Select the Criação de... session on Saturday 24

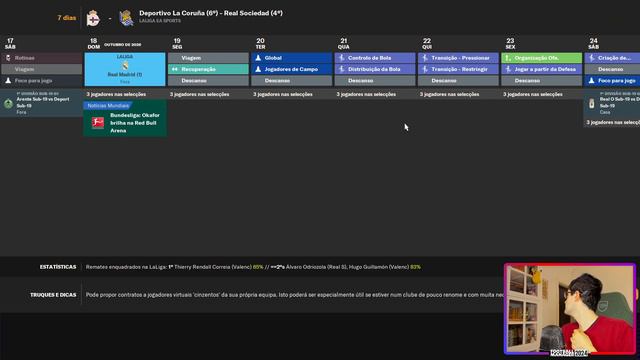pyautogui.click(x=612, y=58)
